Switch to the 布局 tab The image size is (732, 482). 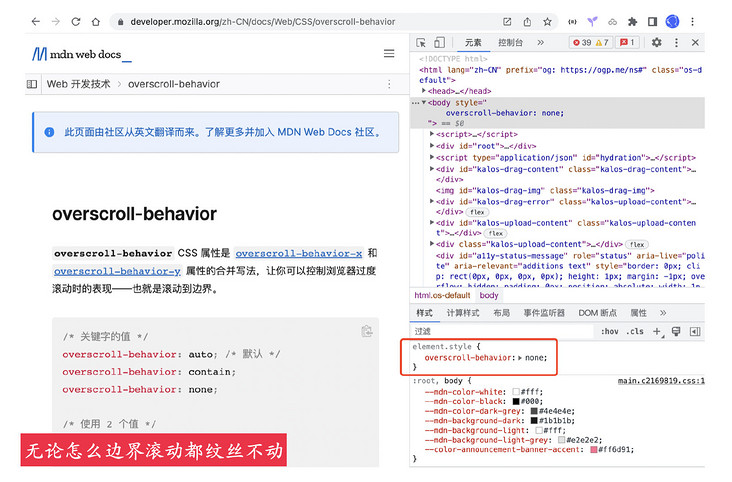(x=501, y=313)
